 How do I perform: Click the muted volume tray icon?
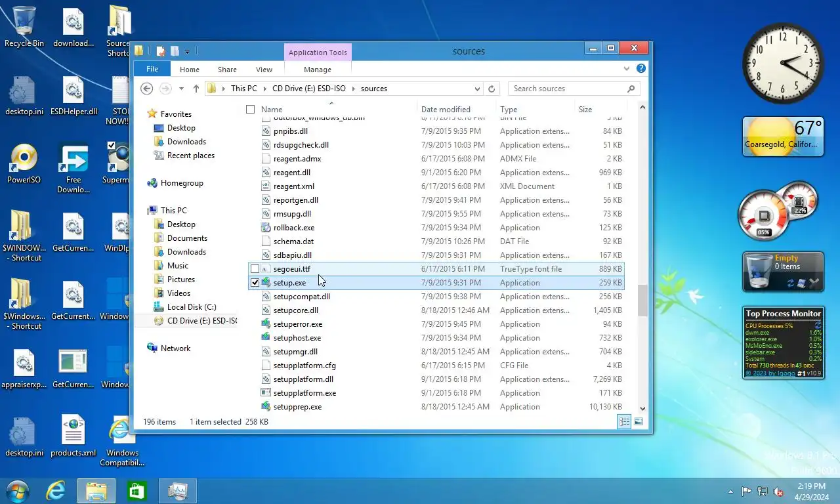point(778,491)
